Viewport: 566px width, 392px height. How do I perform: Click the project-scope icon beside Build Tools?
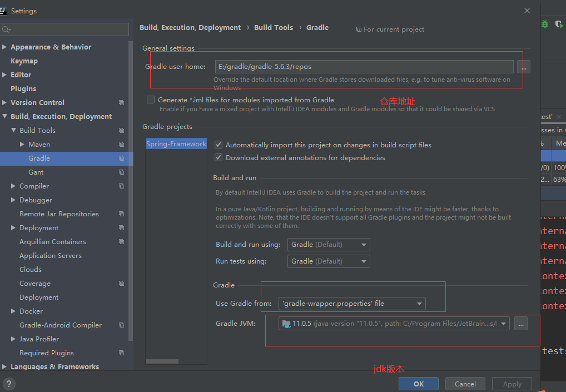(122, 130)
